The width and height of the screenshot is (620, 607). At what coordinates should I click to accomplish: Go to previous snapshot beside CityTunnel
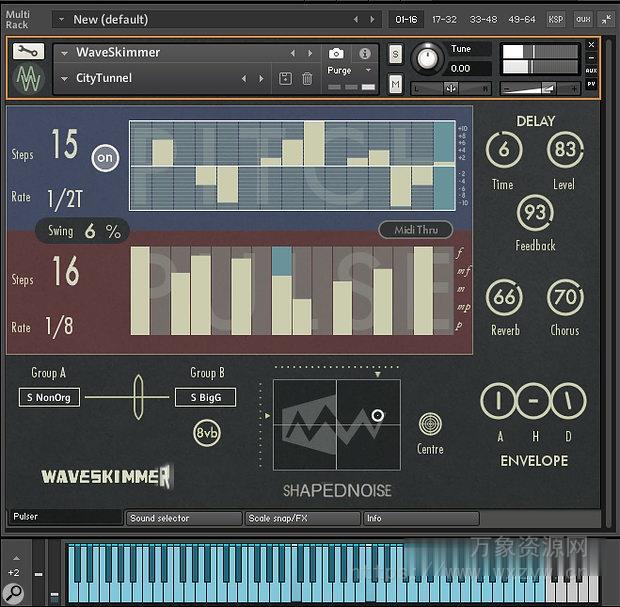pos(244,78)
